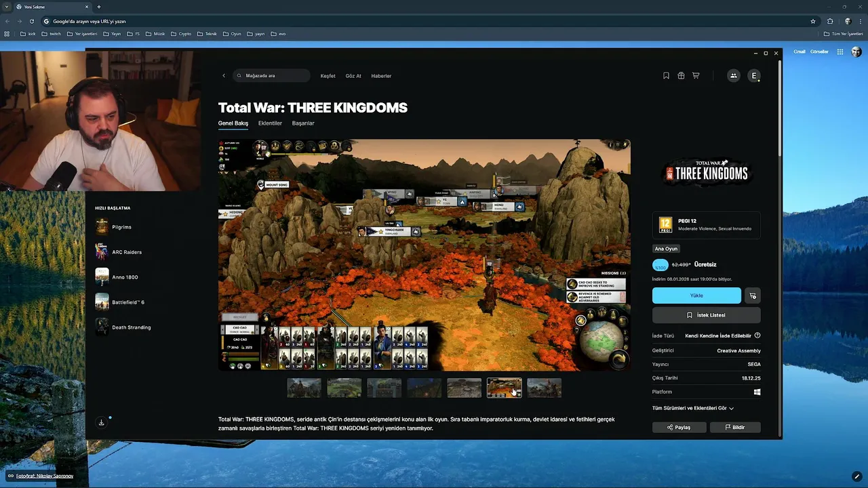Reload the Chrome page

click(x=31, y=21)
